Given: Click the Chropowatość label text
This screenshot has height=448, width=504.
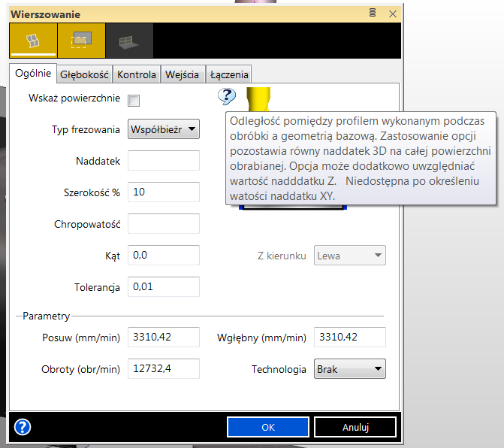Looking at the screenshot, I should pos(87,224).
